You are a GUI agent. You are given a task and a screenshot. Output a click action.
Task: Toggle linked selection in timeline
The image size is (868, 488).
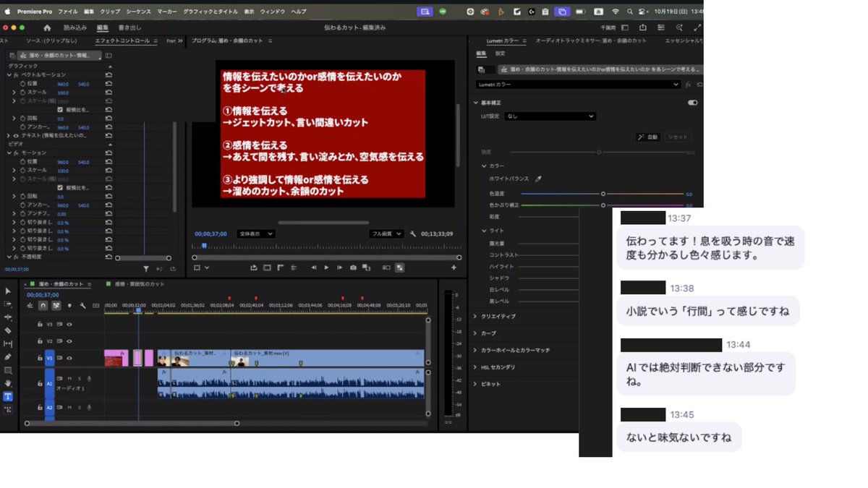(x=56, y=305)
